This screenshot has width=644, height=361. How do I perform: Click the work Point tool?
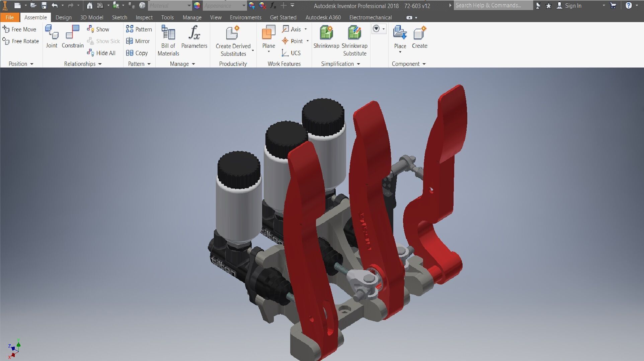[292, 41]
